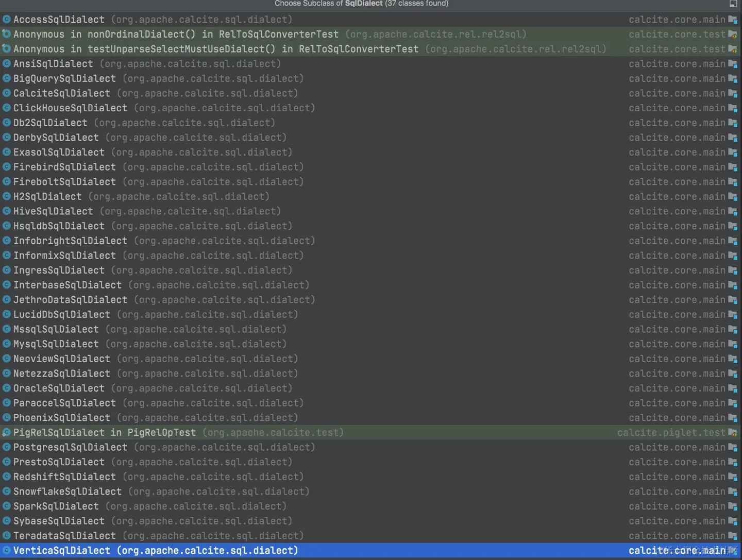Select Anonymous in testUnparseSelectMustUseDialect() entry
Viewport: 742px width, 560px height.
[370, 49]
